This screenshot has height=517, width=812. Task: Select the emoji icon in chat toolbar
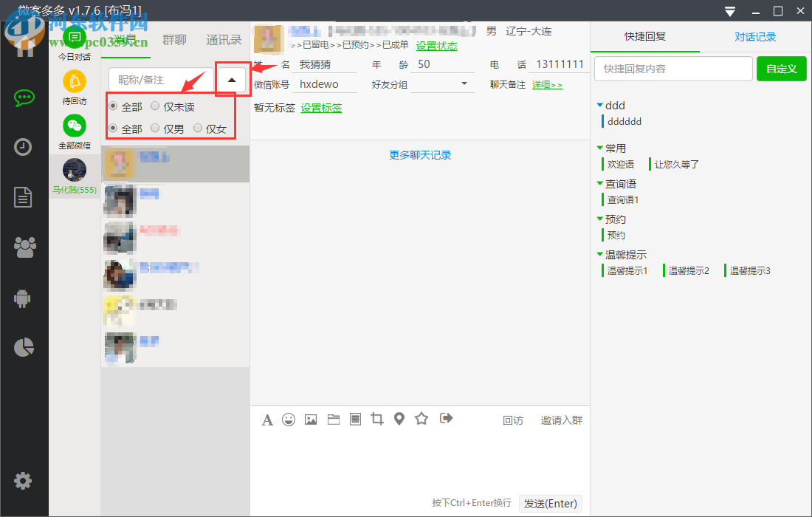[289, 419]
